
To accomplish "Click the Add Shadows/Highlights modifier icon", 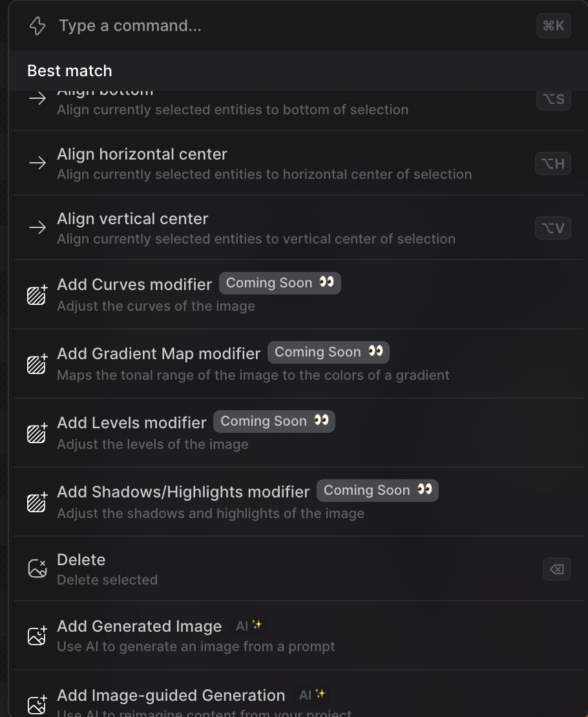I will (x=37, y=502).
